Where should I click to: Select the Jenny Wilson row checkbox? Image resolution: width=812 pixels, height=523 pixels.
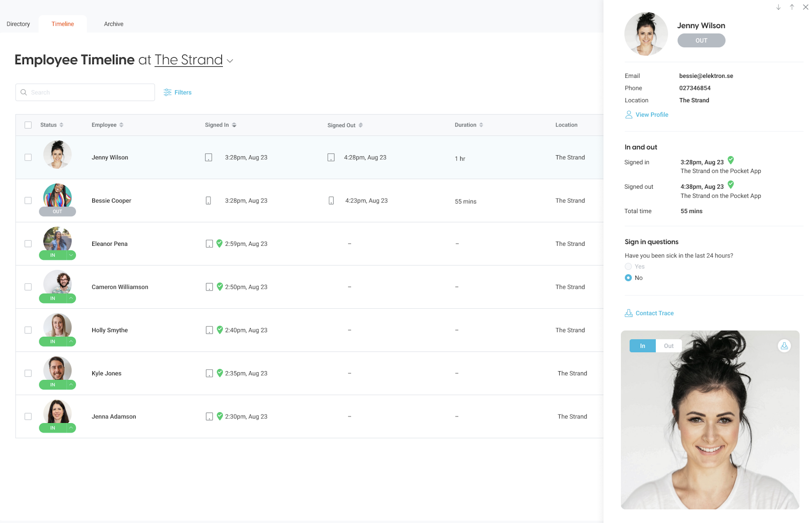(28, 158)
